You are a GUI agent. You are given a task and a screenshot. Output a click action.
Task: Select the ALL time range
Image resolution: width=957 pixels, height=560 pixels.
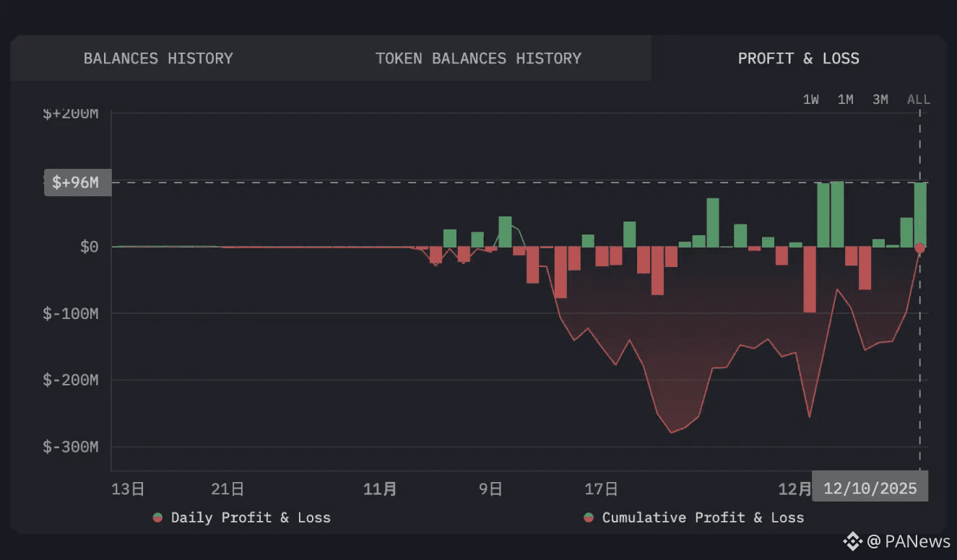coord(919,100)
